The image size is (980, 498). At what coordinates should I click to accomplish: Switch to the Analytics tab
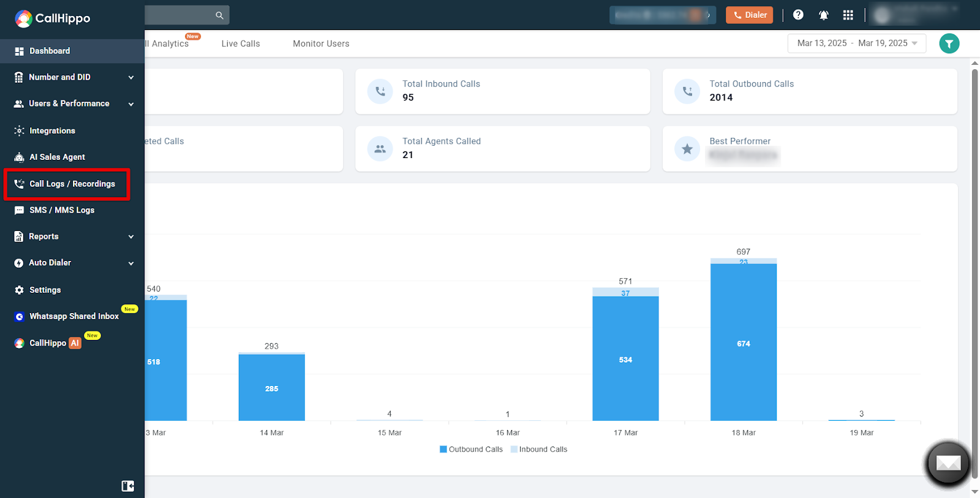pyautogui.click(x=167, y=43)
